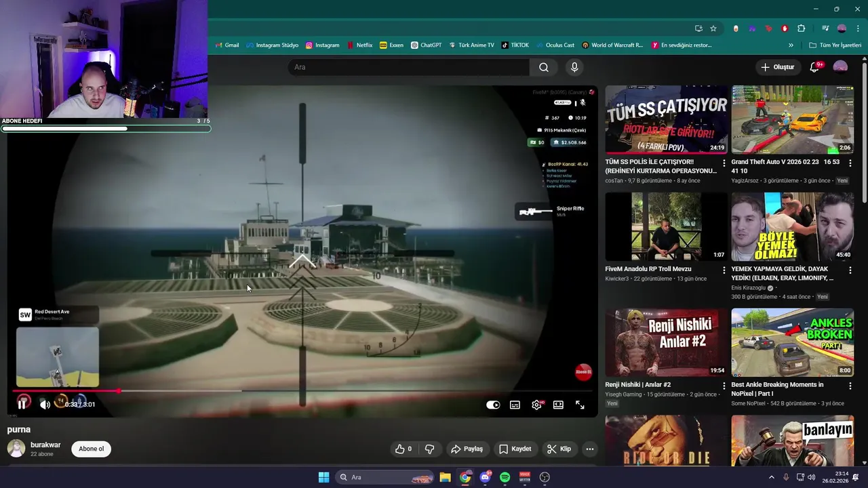
Task: Open options for Best Ankle Breaking video
Action: click(850, 386)
